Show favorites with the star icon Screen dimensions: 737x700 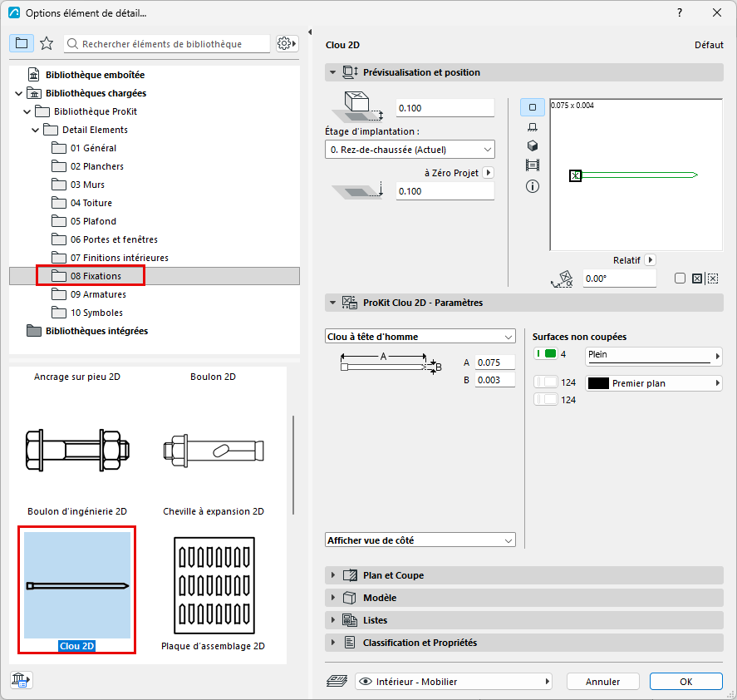pos(47,43)
